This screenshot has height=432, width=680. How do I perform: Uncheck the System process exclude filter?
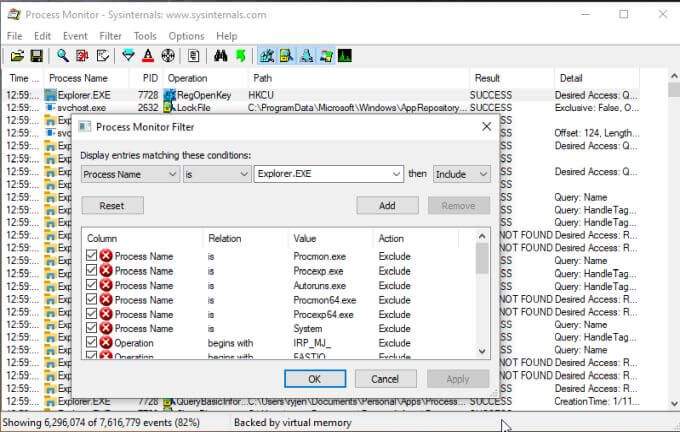(91, 327)
